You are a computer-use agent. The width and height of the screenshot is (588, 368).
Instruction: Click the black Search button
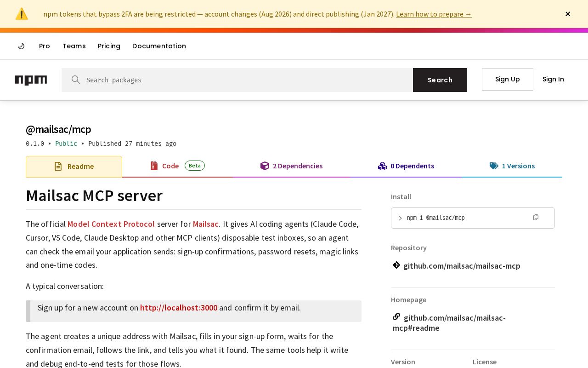(440, 80)
